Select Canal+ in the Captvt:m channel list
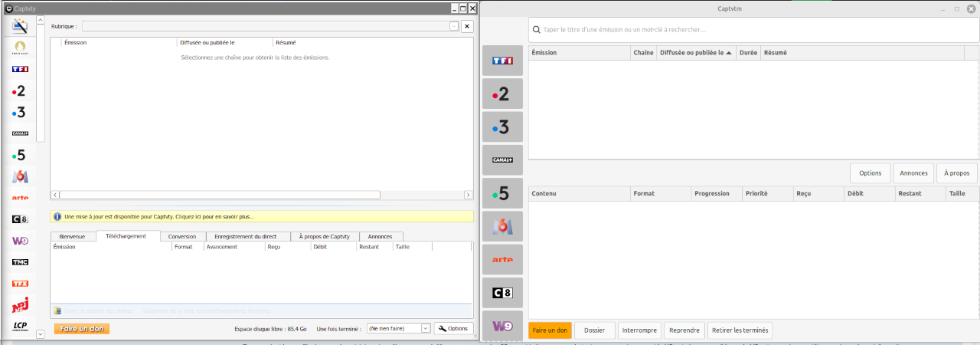Viewport: 980px width, 345px height. click(x=502, y=159)
